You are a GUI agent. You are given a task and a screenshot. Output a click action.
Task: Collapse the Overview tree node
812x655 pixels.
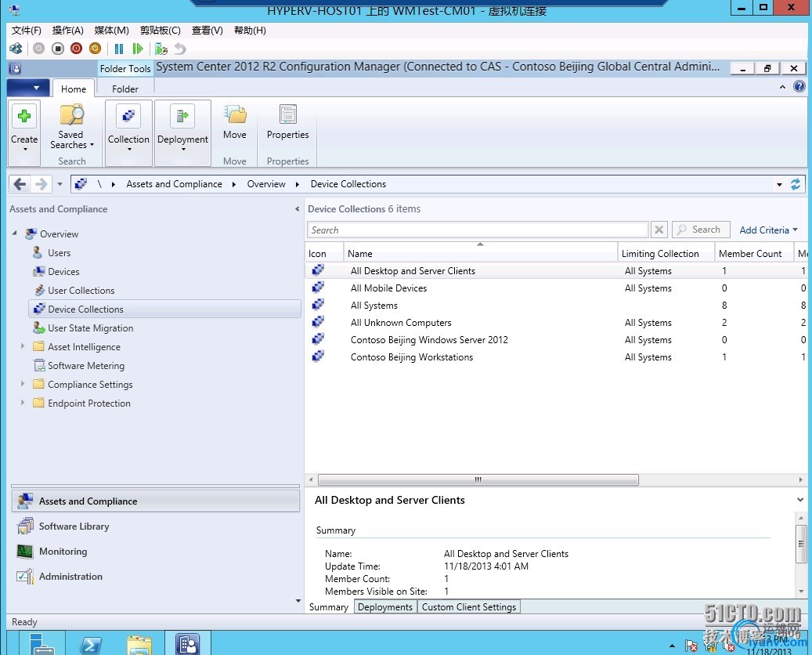(15, 233)
